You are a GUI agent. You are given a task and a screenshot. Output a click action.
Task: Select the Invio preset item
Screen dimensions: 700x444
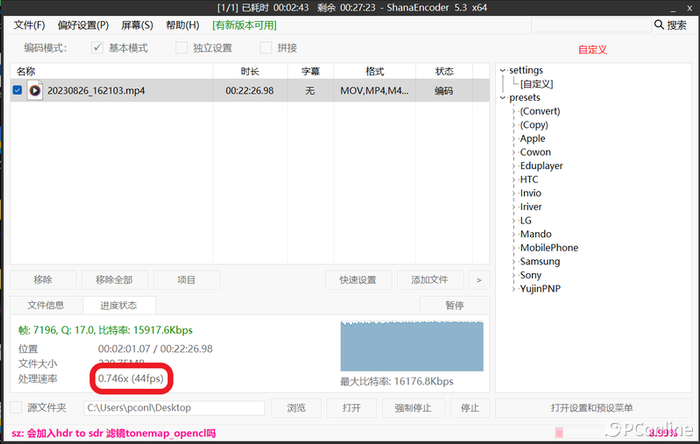tap(530, 193)
